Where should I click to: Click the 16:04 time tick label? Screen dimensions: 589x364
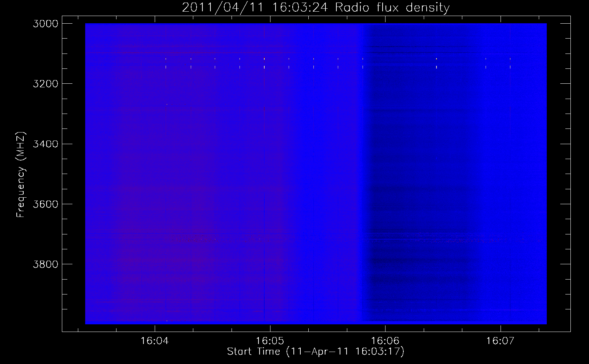click(x=155, y=341)
